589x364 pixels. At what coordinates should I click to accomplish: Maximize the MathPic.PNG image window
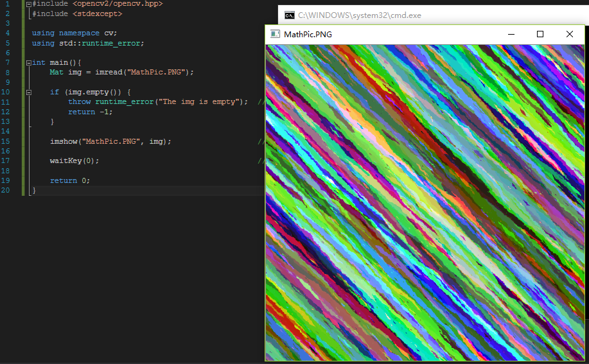pyautogui.click(x=540, y=34)
